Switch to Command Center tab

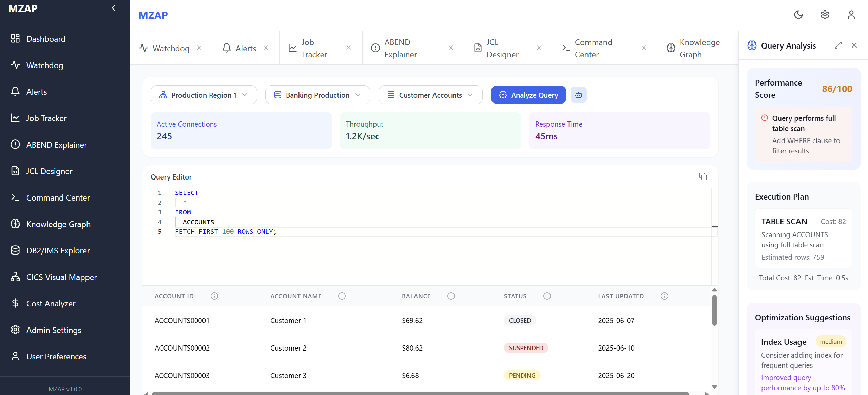click(593, 48)
